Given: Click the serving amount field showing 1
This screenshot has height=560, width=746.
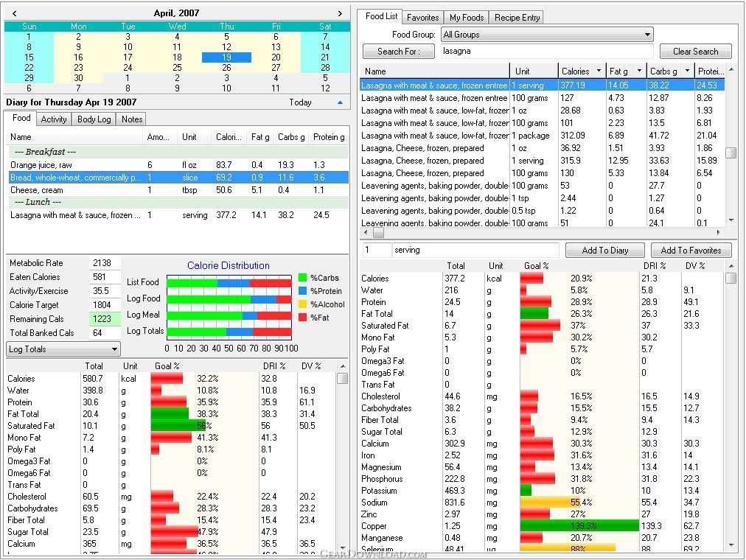Looking at the screenshot, I should click(x=377, y=250).
